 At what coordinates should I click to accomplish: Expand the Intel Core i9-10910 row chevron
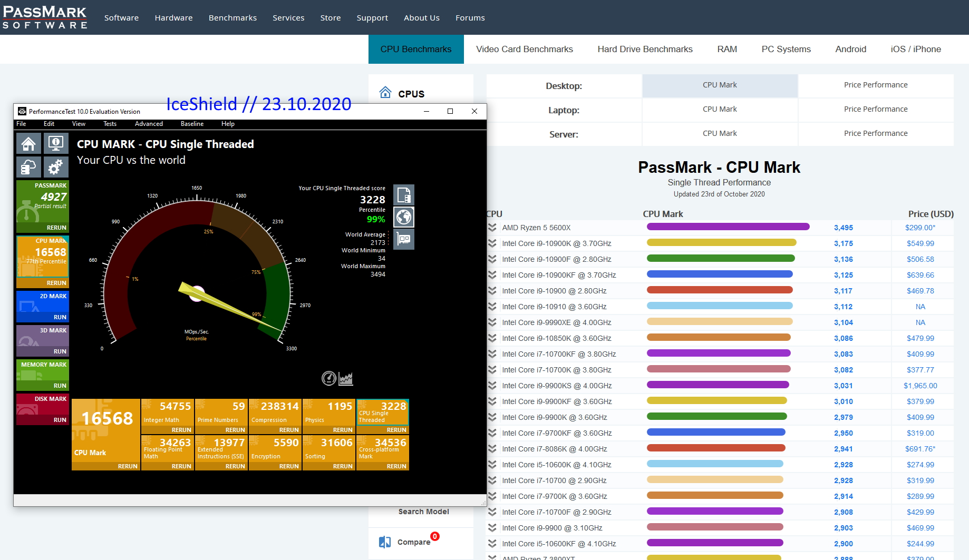click(492, 307)
